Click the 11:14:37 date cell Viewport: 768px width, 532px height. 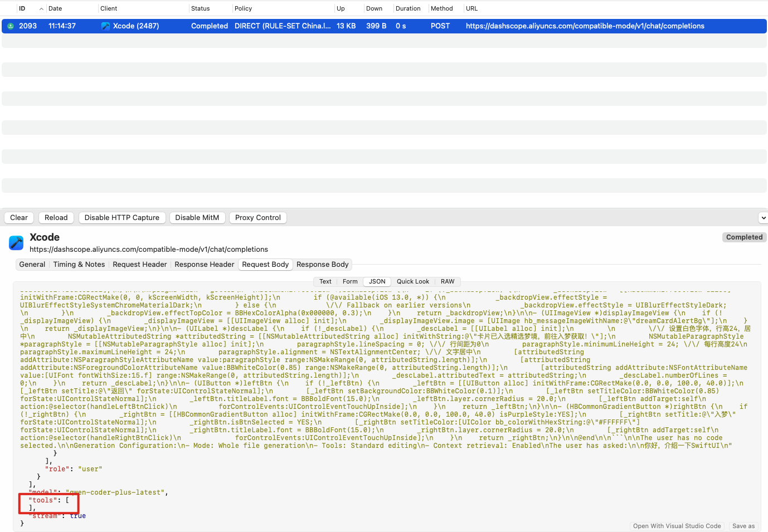62,26
